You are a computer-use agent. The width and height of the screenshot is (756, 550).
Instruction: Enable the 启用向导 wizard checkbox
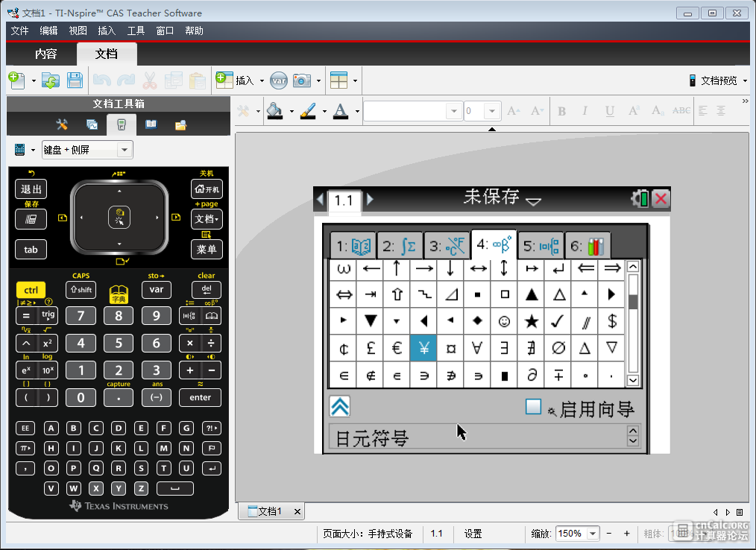pos(533,407)
